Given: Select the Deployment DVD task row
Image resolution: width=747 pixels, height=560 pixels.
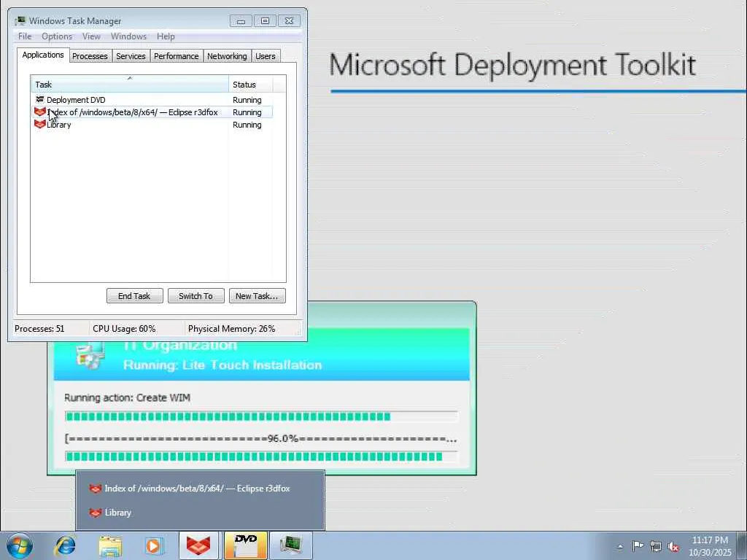Looking at the screenshot, I should coord(152,99).
